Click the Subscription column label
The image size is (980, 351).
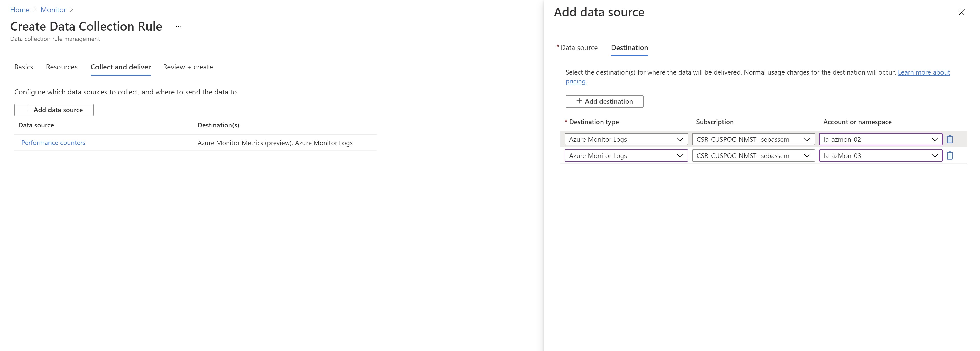tap(715, 122)
